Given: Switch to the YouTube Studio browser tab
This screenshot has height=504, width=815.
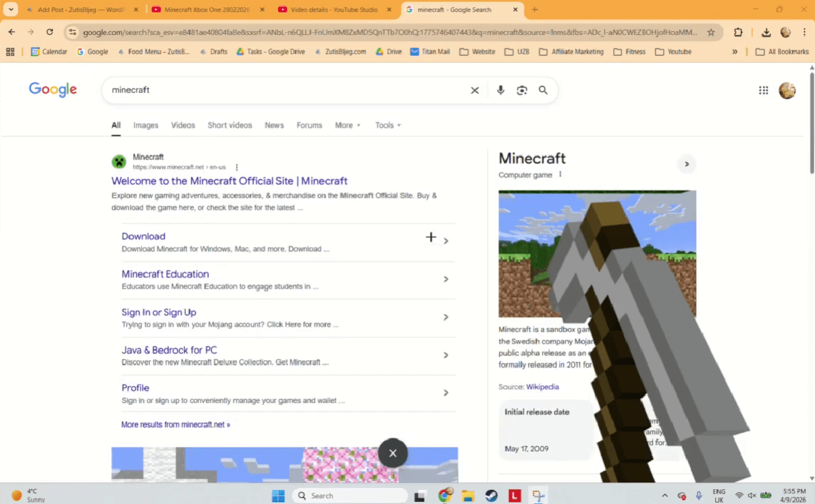Looking at the screenshot, I should pos(336,10).
